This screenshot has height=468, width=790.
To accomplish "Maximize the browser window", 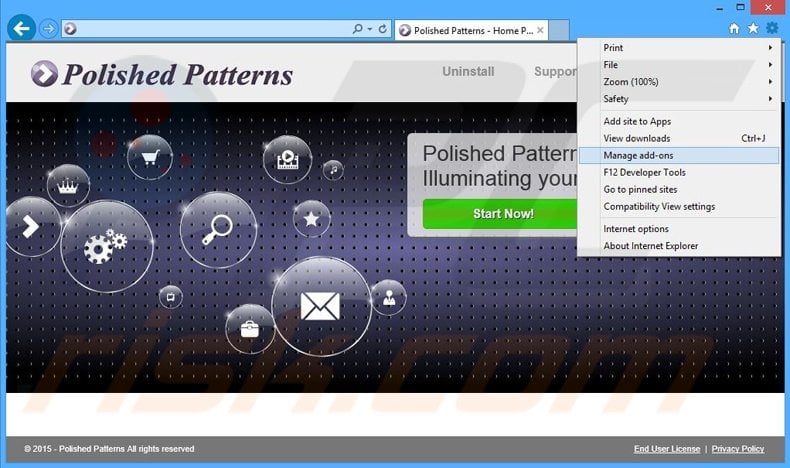I will pyautogui.click(x=740, y=7).
